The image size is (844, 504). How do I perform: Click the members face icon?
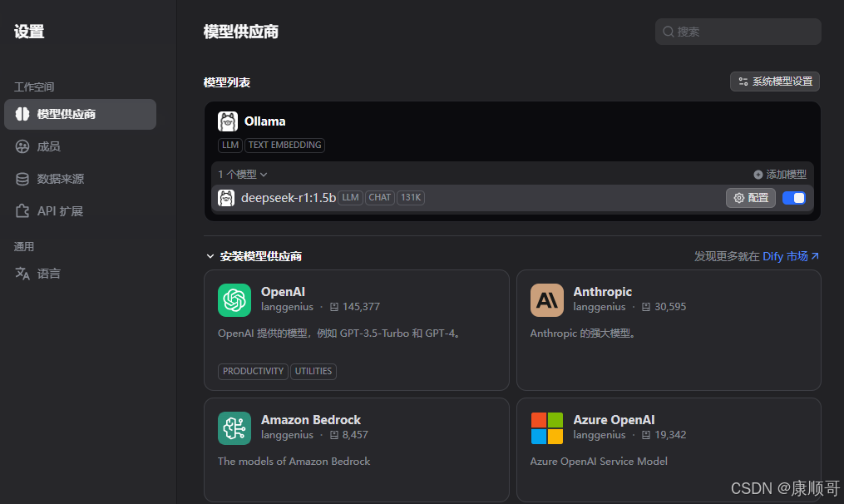pos(22,146)
